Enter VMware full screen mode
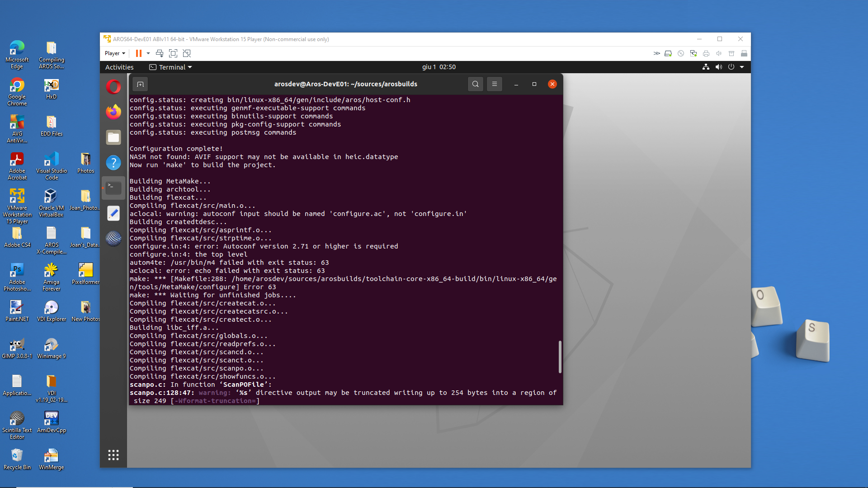 (173, 53)
